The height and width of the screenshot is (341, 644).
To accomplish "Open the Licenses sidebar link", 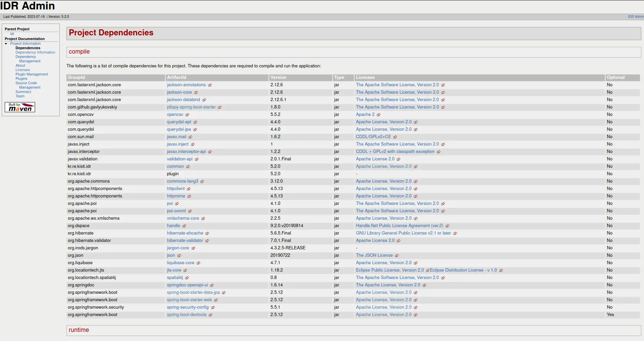I will (x=23, y=70).
